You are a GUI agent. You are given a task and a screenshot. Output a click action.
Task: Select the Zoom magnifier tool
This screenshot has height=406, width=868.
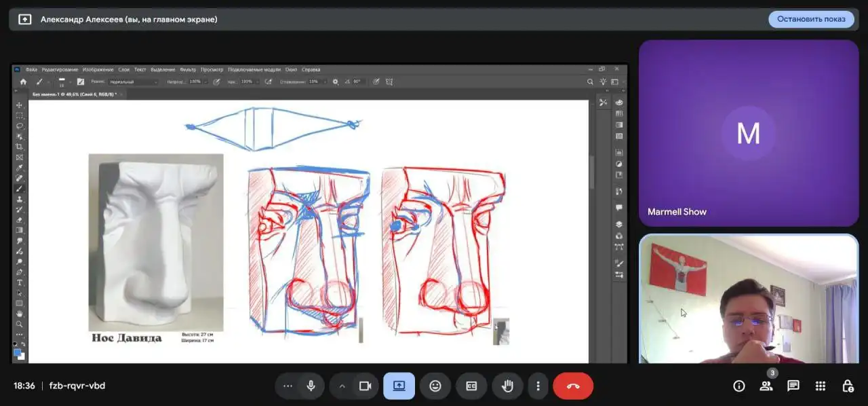(19, 325)
